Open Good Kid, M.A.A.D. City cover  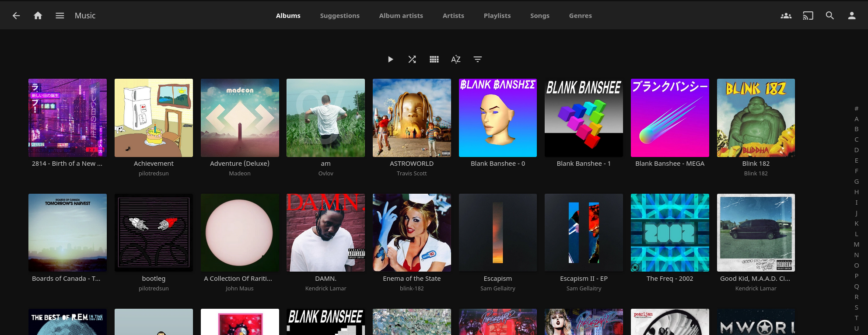(x=756, y=233)
